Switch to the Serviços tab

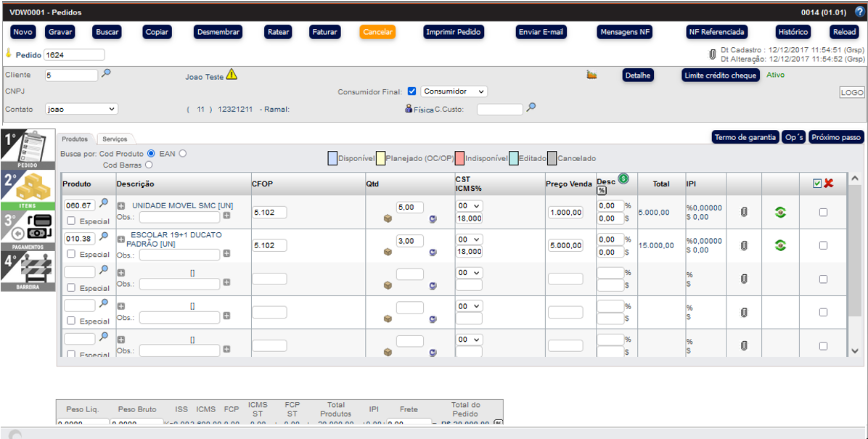[x=115, y=139]
